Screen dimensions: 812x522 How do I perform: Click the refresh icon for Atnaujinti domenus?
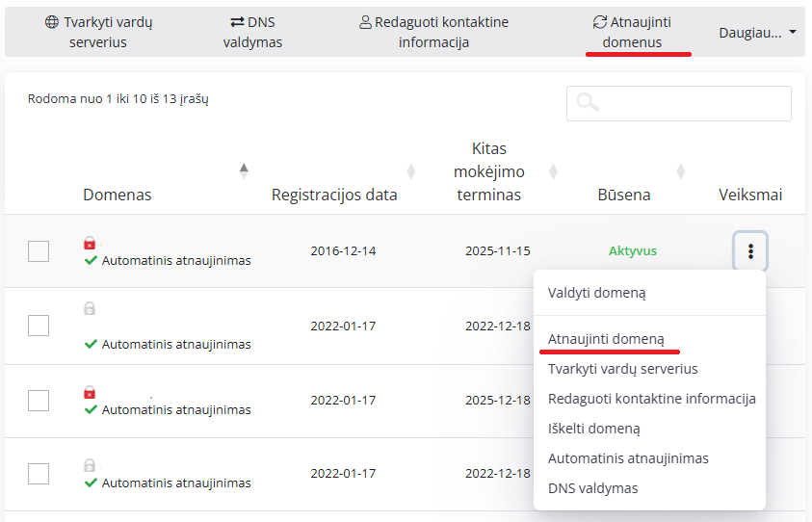coord(600,22)
